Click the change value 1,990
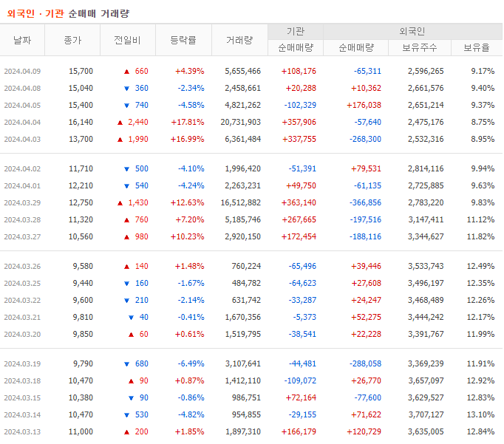This screenshot has width=504, height=444. (138, 139)
